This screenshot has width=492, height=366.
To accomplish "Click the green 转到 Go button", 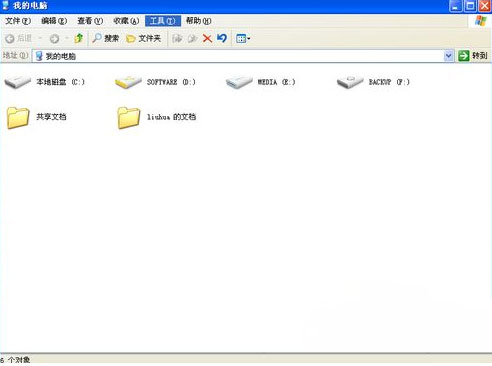I will (472, 56).
